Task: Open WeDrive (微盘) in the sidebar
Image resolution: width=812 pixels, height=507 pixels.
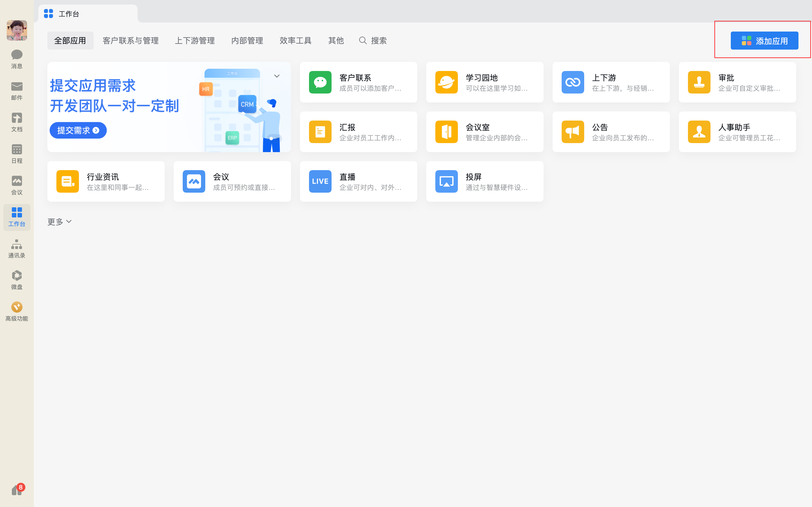Action: [17, 280]
